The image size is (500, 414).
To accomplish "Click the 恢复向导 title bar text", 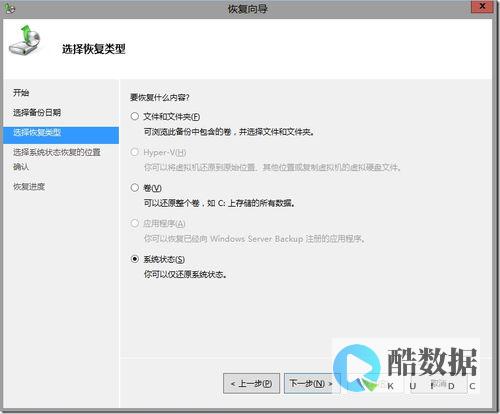I will click(x=248, y=9).
